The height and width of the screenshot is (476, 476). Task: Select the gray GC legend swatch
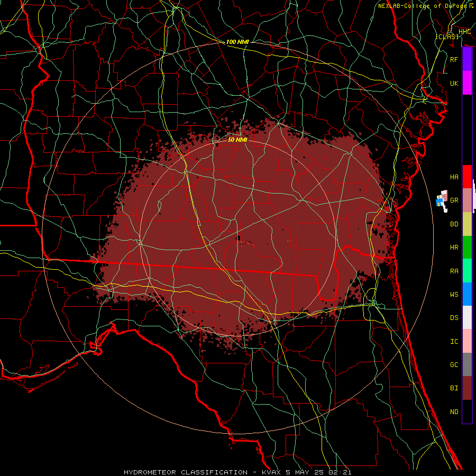tap(467, 364)
